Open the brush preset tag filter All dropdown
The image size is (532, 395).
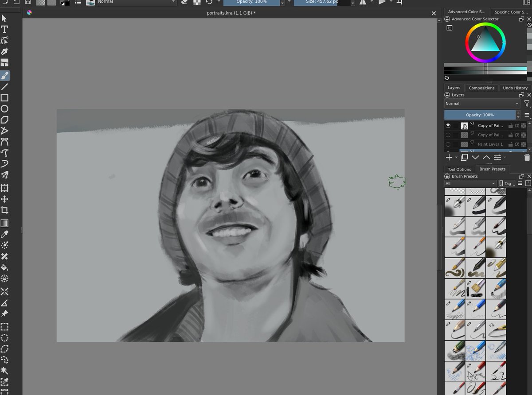click(x=470, y=183)
